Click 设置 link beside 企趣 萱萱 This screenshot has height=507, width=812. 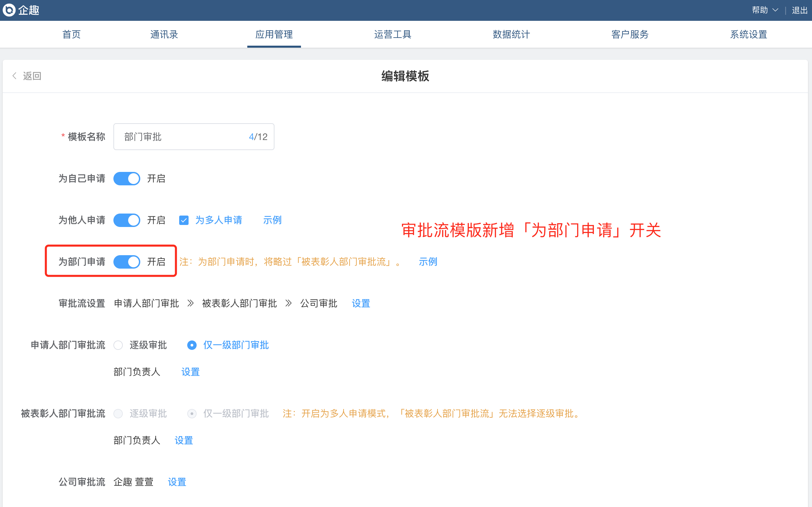[177, 482]
